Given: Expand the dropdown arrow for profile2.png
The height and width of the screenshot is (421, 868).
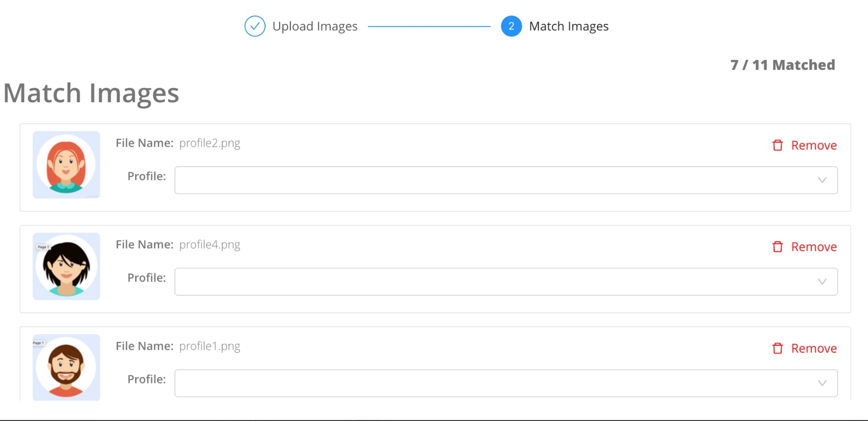Looking at the screenshot, I should pos(822,180).
